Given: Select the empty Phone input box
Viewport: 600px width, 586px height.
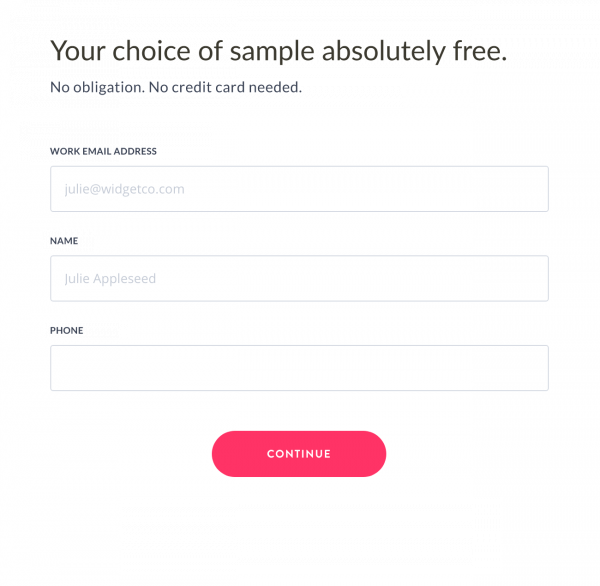Looking at the screenshot, I should pyautogui.click(x=299, y=368).
